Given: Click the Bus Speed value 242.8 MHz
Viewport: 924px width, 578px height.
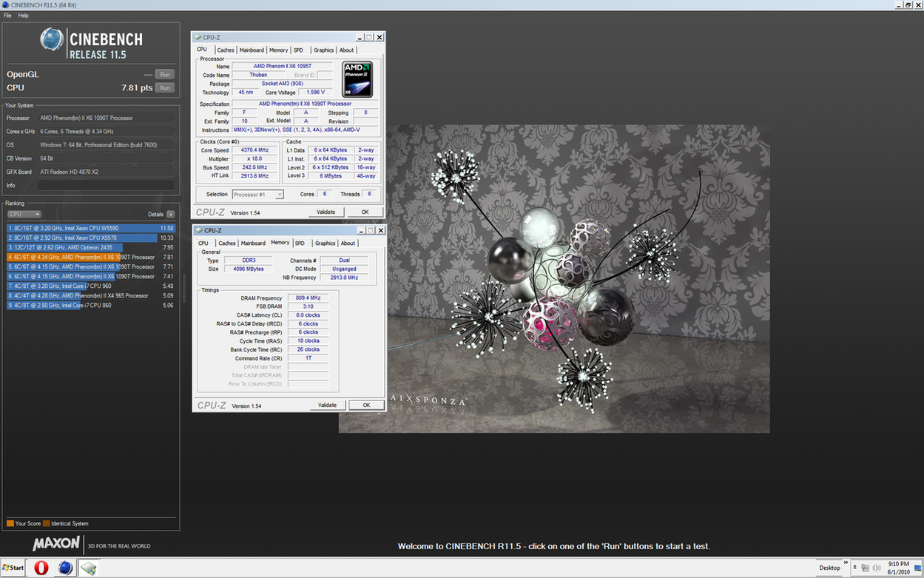Looking at the screenshot, I should pyautogui.click(x=254, y=167).
